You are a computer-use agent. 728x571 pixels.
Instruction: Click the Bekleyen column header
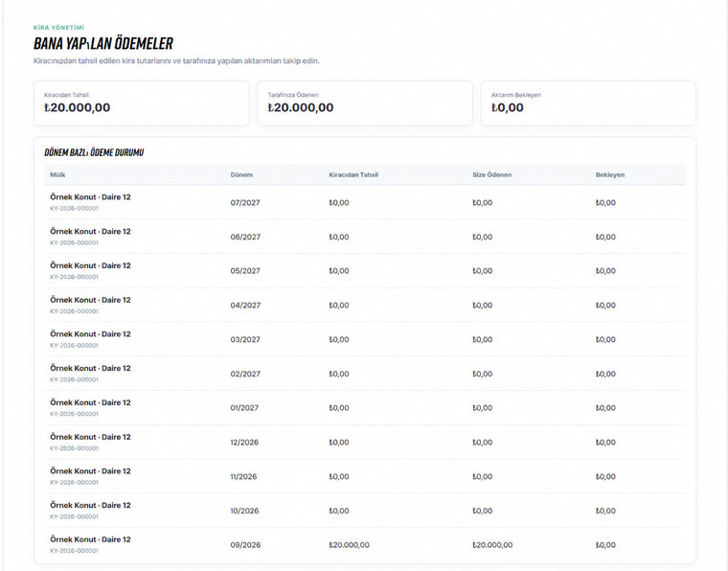(610, 175)
